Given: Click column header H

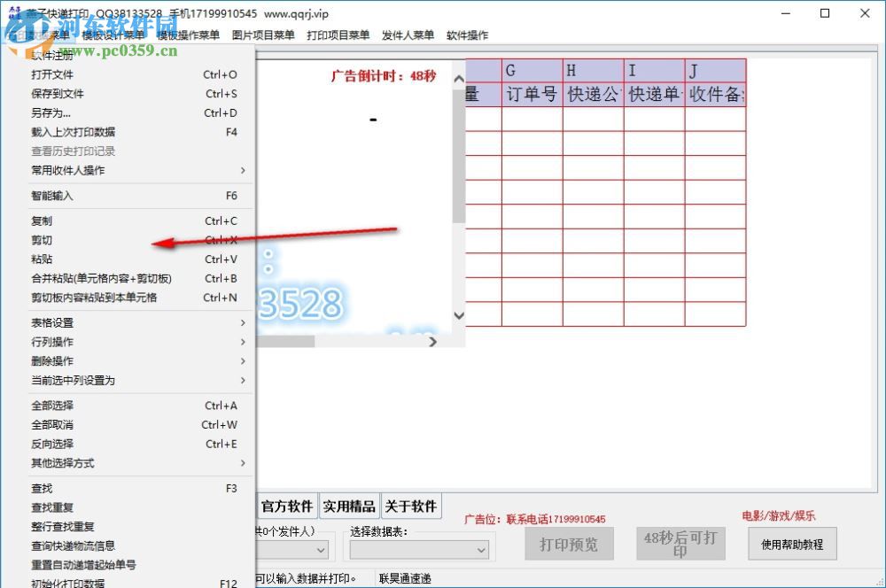Looking at the screenshot, I should coord(594,71).
